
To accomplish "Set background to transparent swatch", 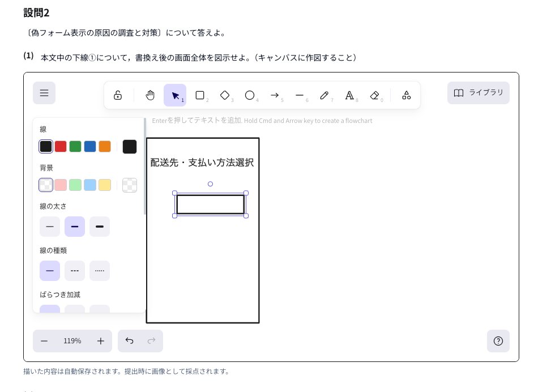I will pos(46,185).
